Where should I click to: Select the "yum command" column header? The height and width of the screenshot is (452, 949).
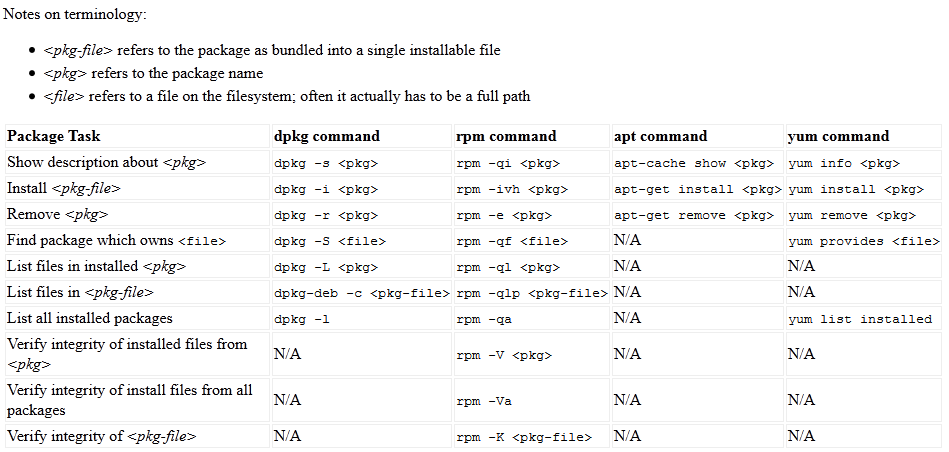click(x=838, y=136)
